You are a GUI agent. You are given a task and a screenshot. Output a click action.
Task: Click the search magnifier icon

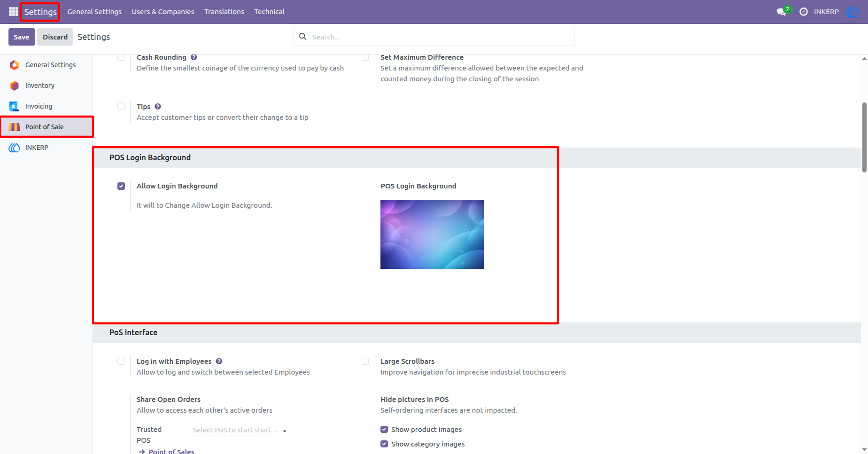[x=303, y=37]
